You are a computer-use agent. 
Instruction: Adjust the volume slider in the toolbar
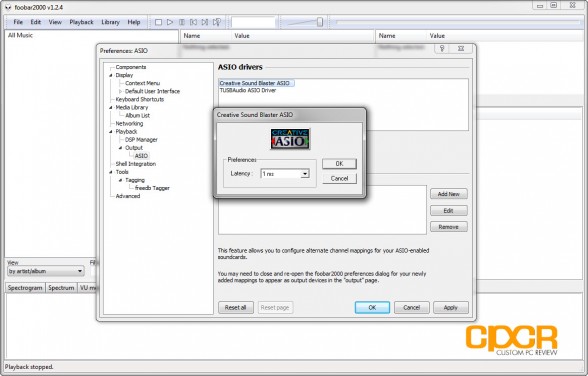320,22
